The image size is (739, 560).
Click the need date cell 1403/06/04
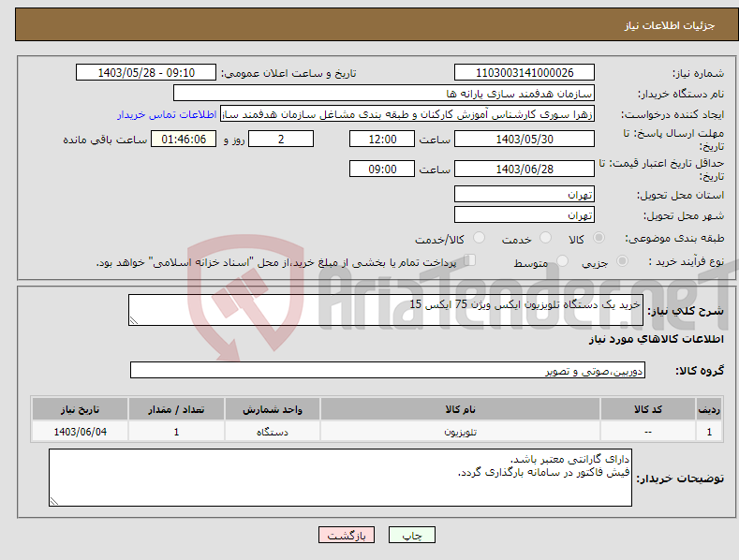[x=81, y=432]
